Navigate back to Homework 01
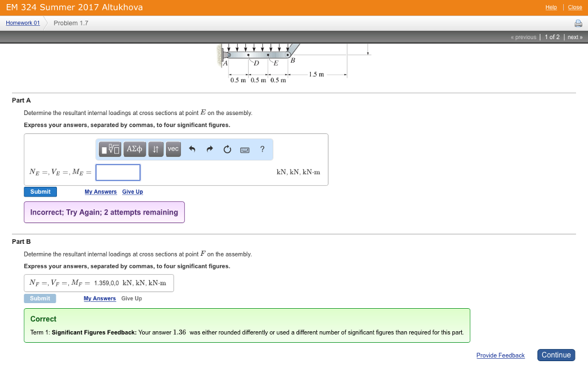This screenshot has height=368, width=588. 22,22
